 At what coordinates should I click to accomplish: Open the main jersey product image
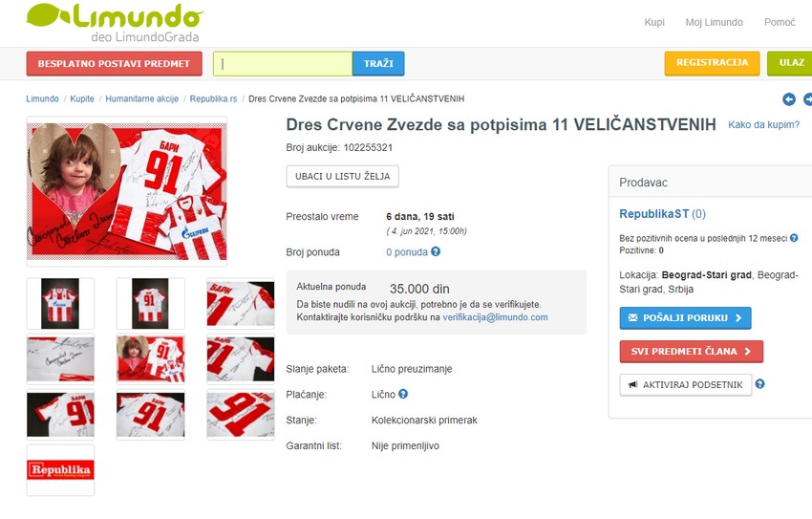click(127, 191)
